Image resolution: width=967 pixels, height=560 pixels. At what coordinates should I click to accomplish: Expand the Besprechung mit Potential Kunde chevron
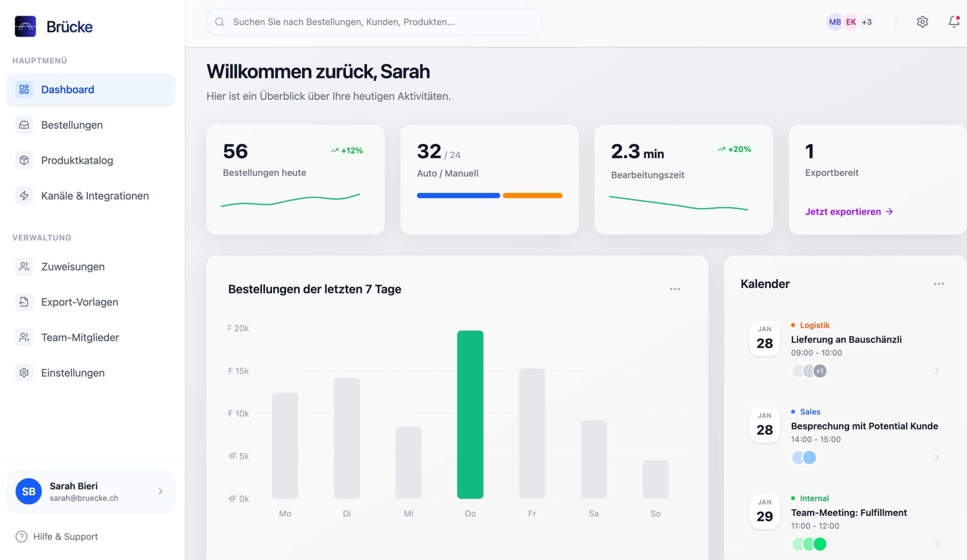point(937,458)
